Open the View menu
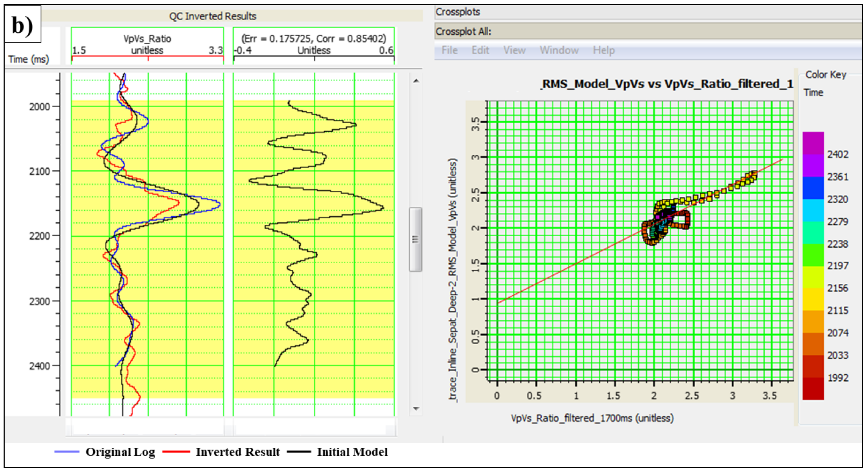This screenshot has height=473, width=868. point(514,50)
